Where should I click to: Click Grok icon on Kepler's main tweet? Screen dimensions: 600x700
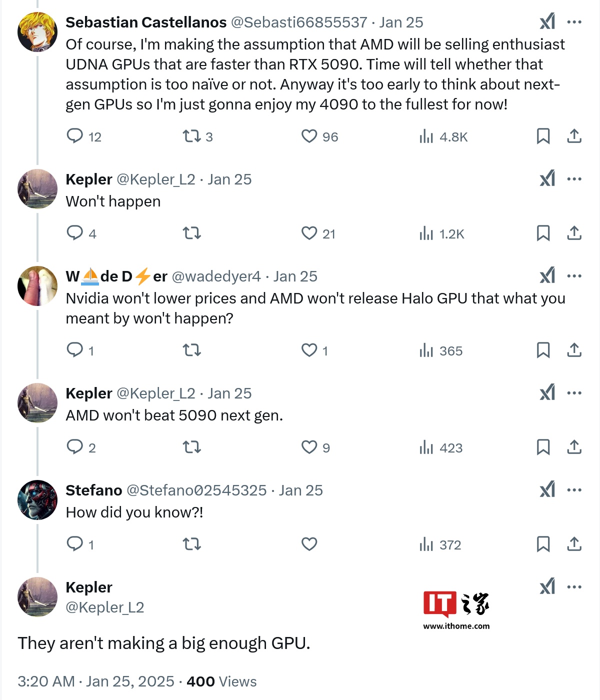[547, 586]
